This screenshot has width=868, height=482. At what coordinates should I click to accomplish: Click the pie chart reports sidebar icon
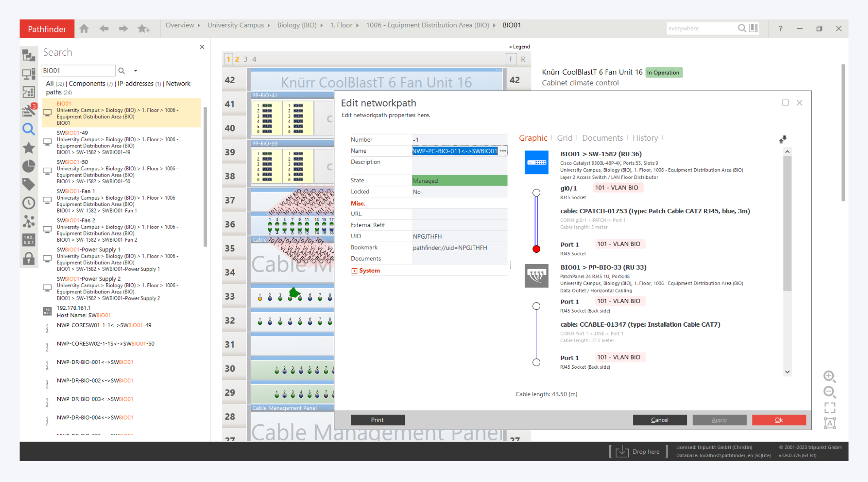point(29,166)
